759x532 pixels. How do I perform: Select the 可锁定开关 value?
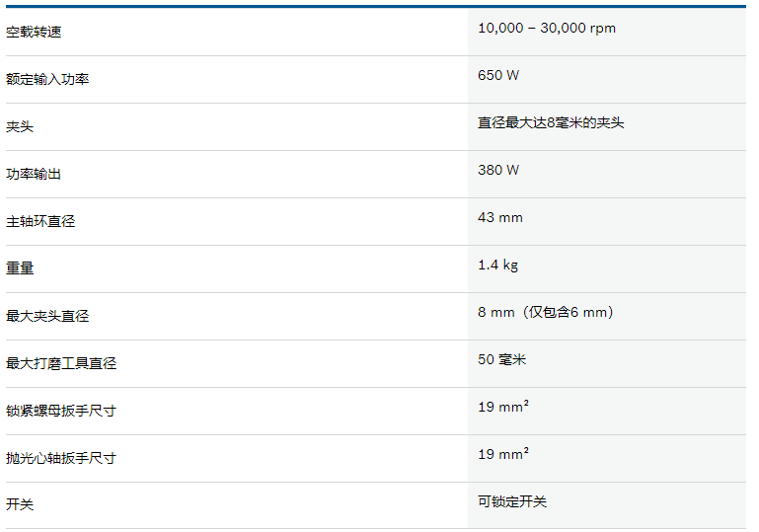[x=512, y=501]
